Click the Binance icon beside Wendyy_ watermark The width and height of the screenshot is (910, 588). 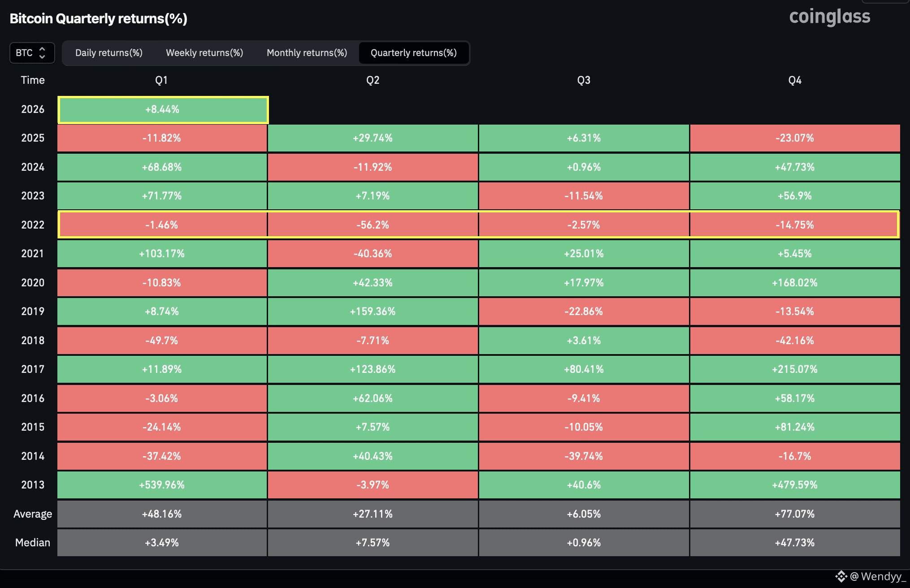tap(841, 576)
